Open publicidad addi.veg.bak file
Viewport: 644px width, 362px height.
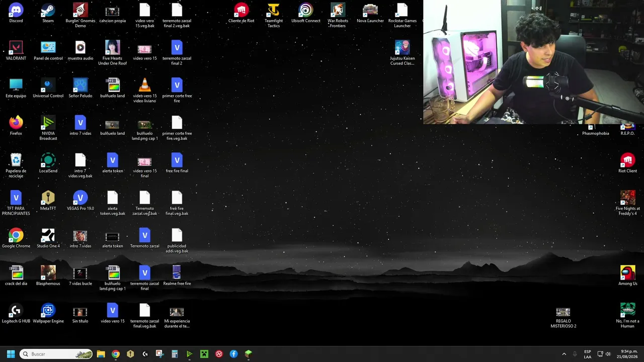pyautogui.click(x=177, y=241)
